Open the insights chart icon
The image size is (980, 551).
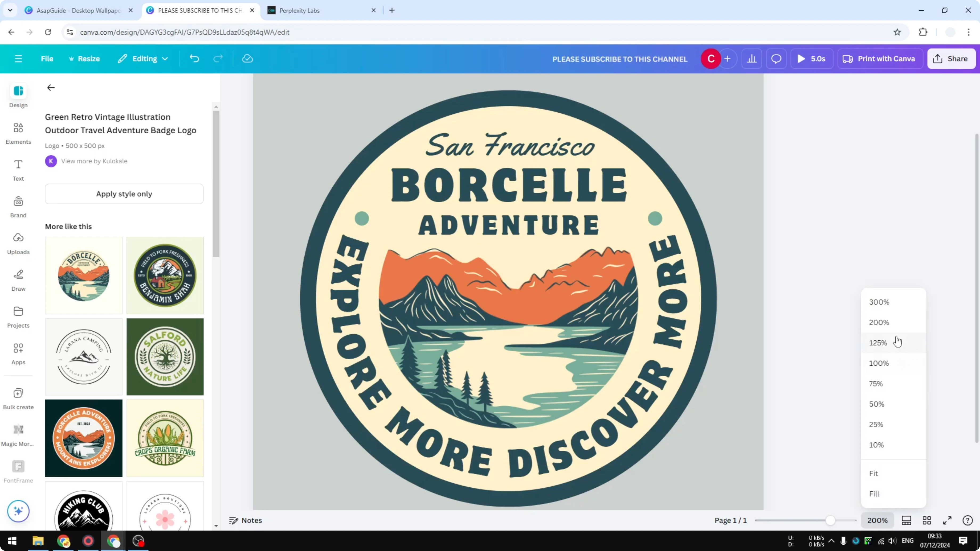click(x=752, y=59)
